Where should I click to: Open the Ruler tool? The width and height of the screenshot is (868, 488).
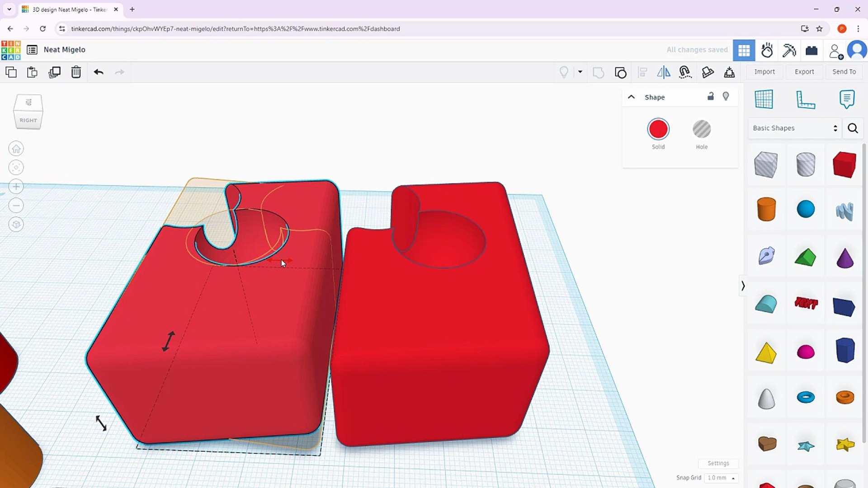coord(805,99)
